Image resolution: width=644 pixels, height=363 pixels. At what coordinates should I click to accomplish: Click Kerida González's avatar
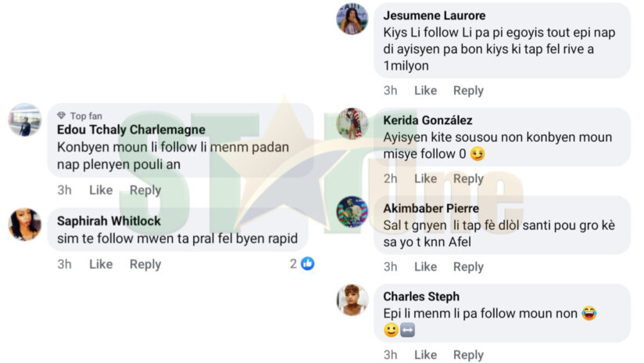tap(352, 124)
